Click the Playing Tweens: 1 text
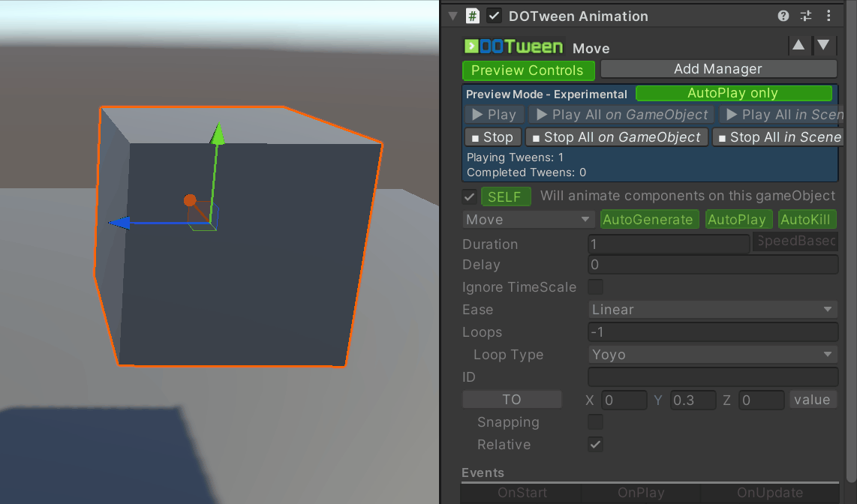Image resolution: width=857 pixels, height=504 pixels. [515, 157]
